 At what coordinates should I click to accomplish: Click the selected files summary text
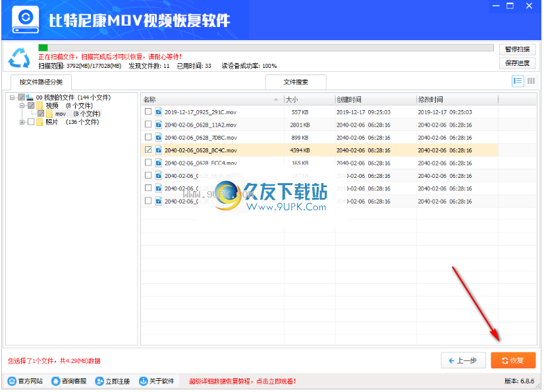click(x=54, y=361)
